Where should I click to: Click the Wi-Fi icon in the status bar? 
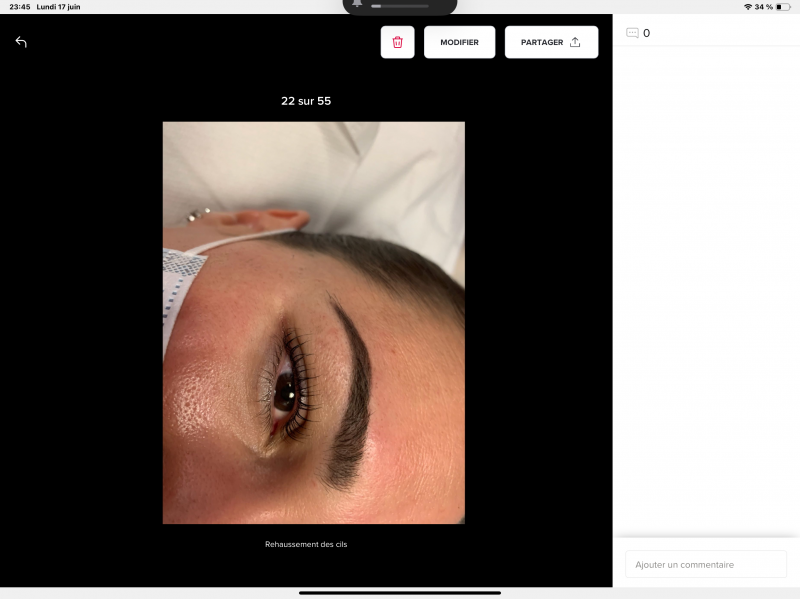point(748,6)
